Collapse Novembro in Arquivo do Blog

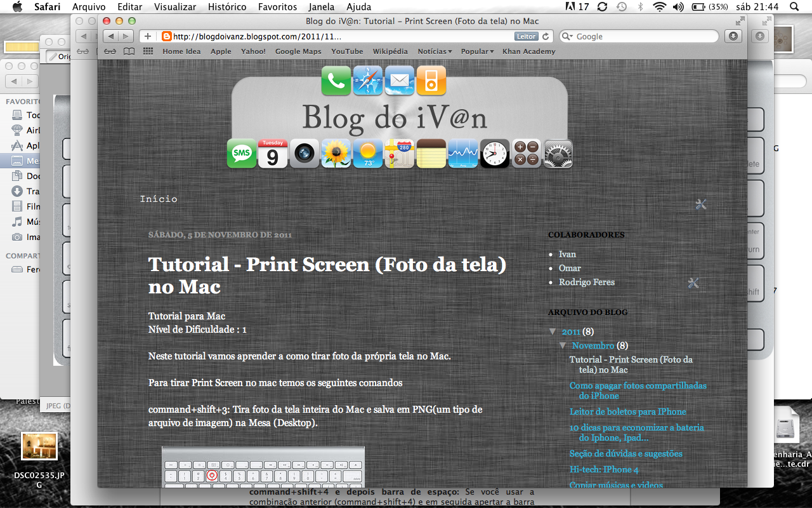[563, 345]
